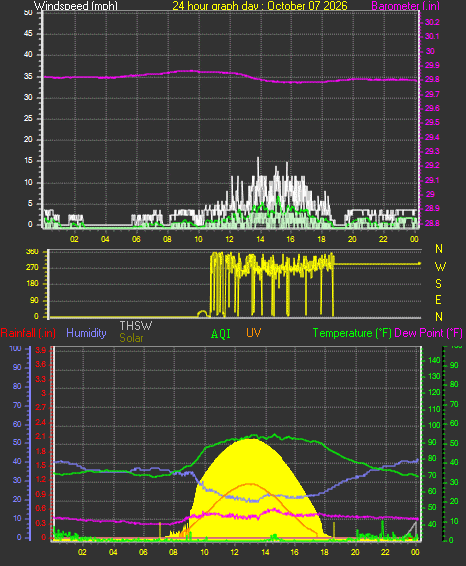Click the 'UV' legend label
This screenshot has width=466, height=566.
tap(254, 333)
